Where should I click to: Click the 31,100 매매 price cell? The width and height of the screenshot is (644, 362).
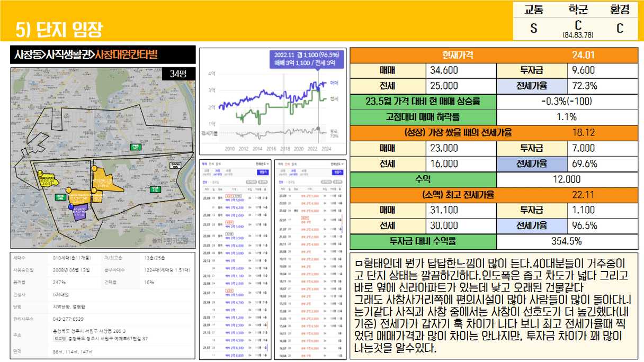coord(462,210)
